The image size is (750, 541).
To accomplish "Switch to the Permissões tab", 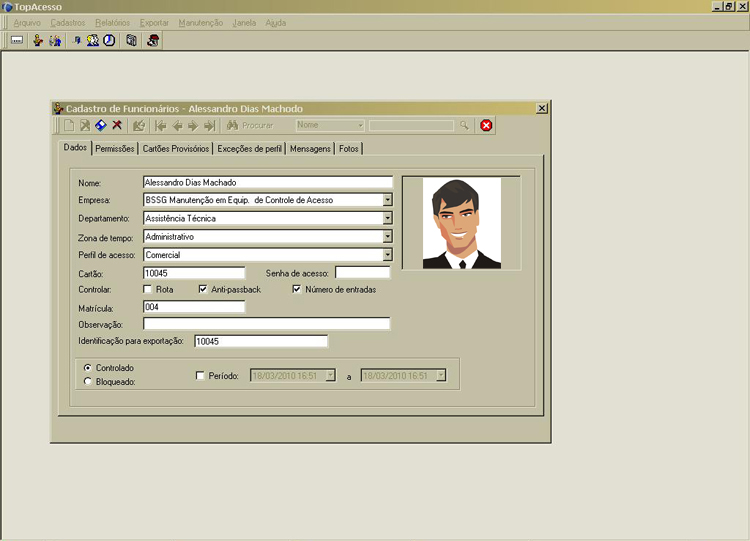I will 115,149.
